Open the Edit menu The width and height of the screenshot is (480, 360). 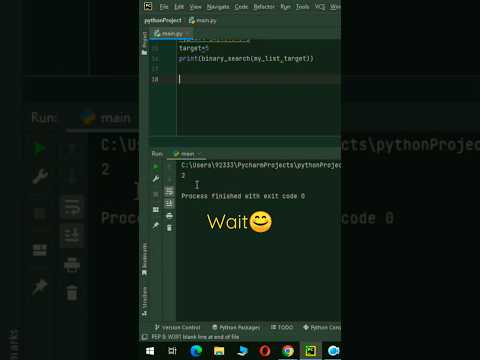coord(179,7)
